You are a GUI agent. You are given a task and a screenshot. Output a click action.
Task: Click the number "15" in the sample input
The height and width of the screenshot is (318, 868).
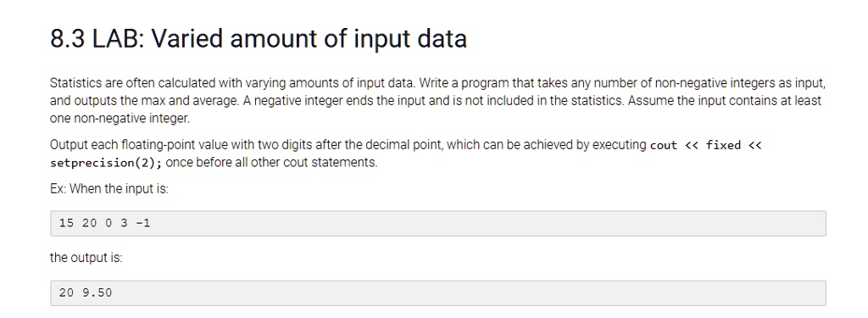coord(66,223)
